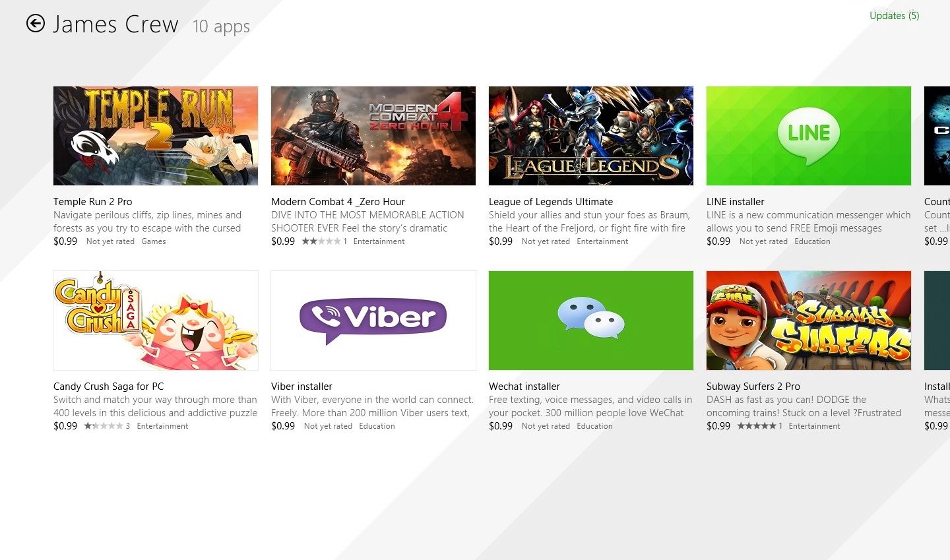Open the green WeChat bubbles tile
This screenshot has height=560, width=950.
[591, 321]
